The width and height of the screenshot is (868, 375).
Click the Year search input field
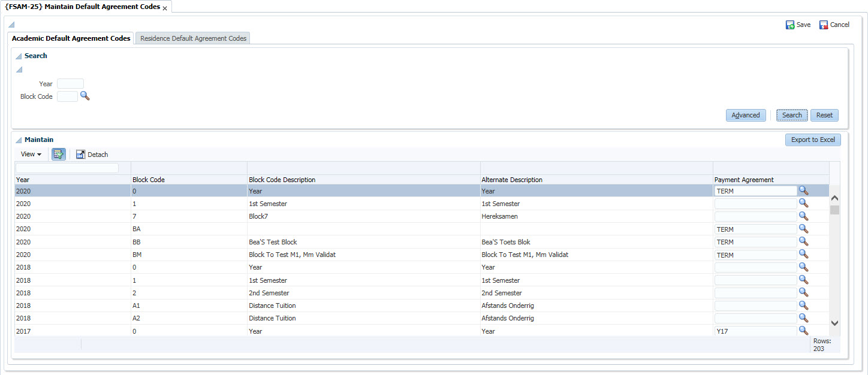(70, 84)
